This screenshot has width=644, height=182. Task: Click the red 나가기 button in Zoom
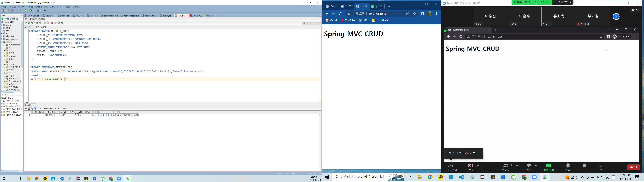[x=633, y=167]
